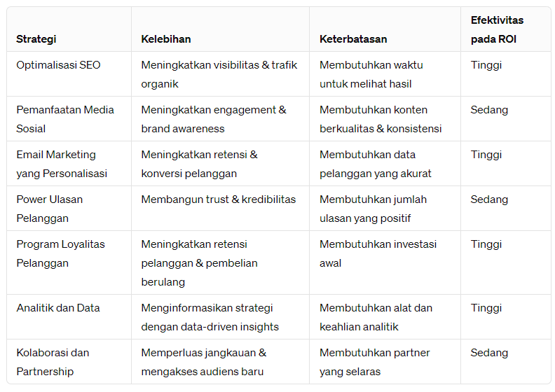
Task: Select "Membangun trust & kredibilitas" cell
Action: pyautogui.click(x=219, y=199)
